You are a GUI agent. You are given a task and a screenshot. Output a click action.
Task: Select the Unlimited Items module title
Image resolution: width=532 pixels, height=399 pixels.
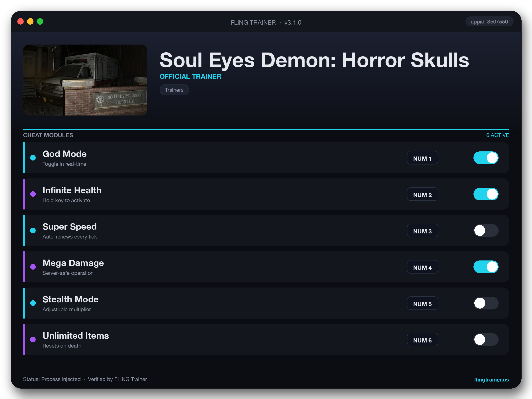coord(76,336)
